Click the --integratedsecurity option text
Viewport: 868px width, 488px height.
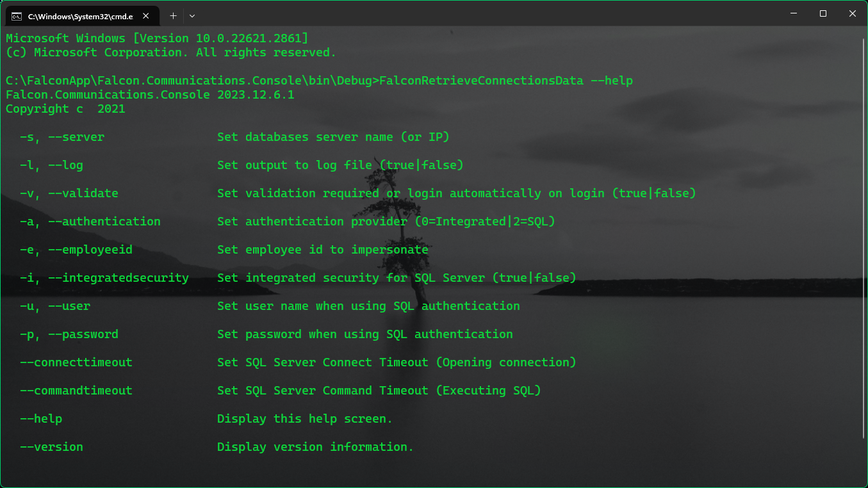click(x=119, y=278)
